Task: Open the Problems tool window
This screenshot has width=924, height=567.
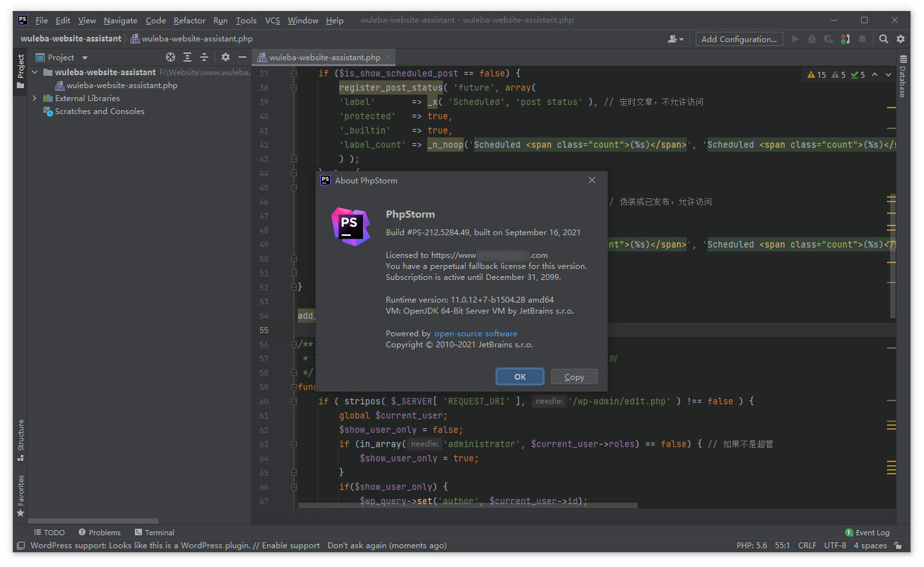Action: [x=100, y=532]
